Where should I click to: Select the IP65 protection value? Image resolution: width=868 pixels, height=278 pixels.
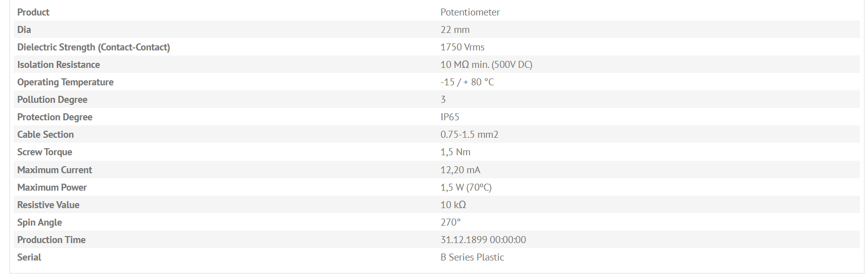(x=450, y=117)
